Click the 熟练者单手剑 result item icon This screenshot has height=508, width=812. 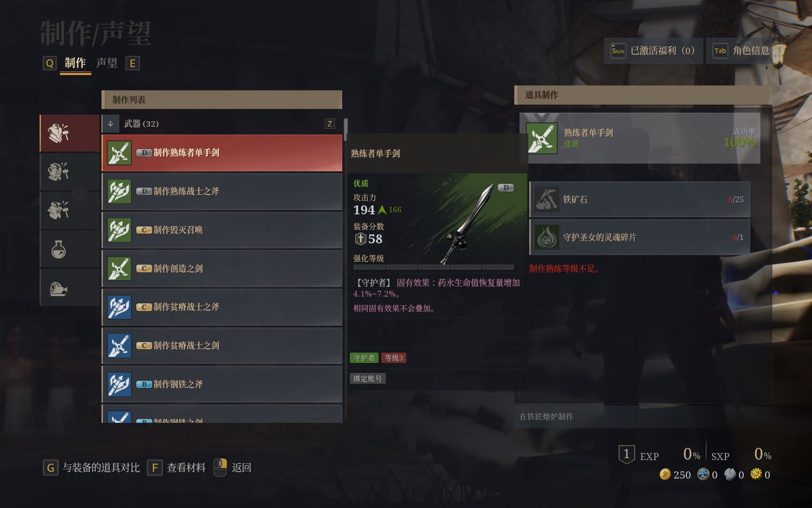tap(542, 138)
